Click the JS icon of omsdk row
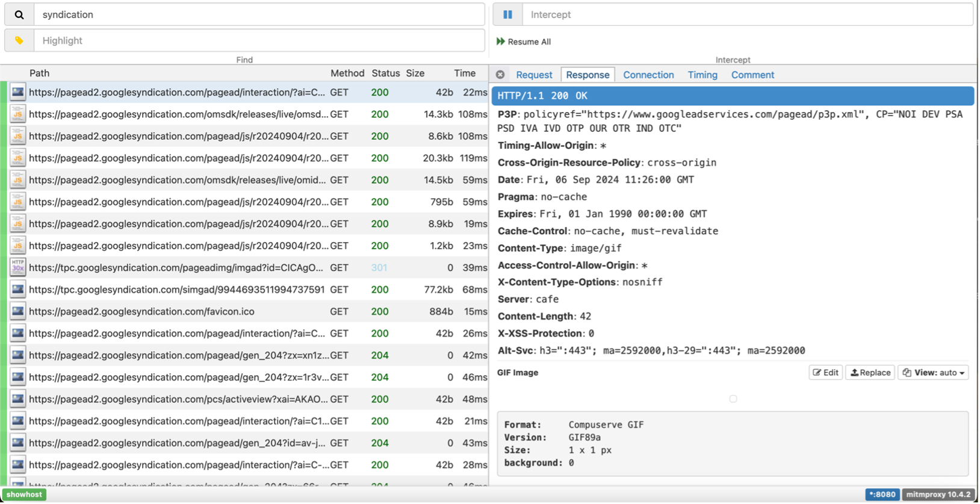The height and width of the screenshot is (504, 980). click(x=17, y=114)
